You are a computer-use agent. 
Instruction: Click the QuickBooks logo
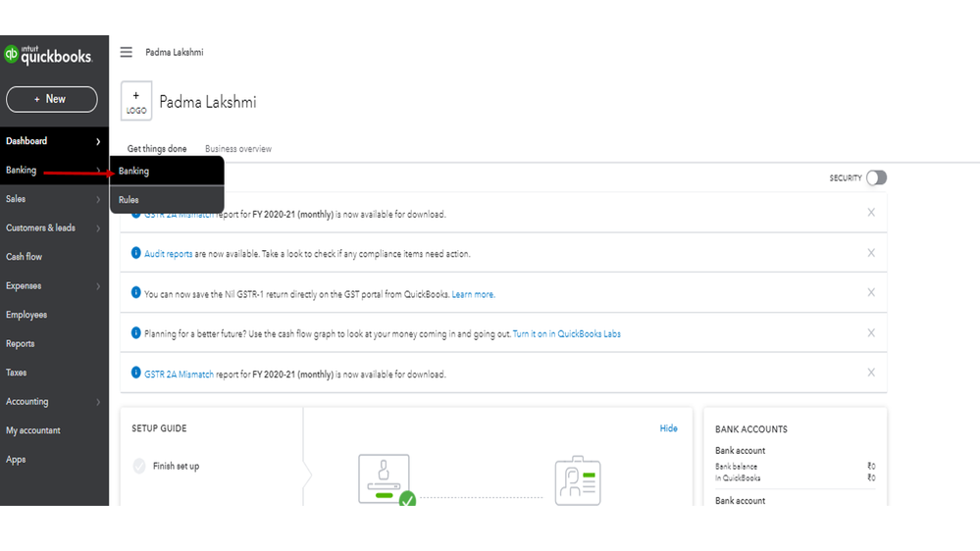(x=48, y=55)
